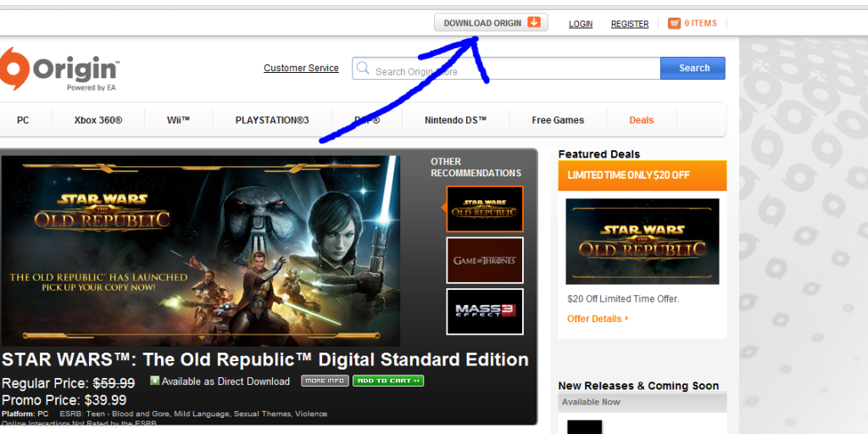Click the Promo Price $39.99 text

tap(64, 400)
